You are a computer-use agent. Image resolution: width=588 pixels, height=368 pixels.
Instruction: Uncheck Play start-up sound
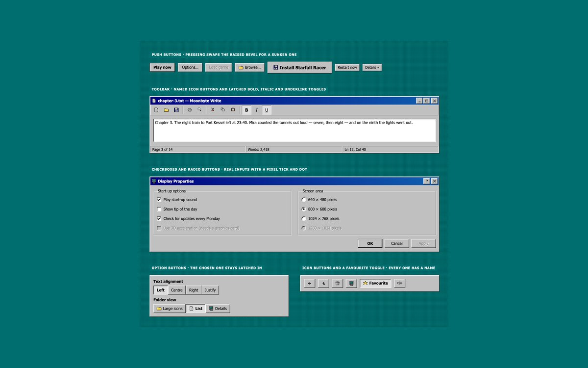point(159,200)
